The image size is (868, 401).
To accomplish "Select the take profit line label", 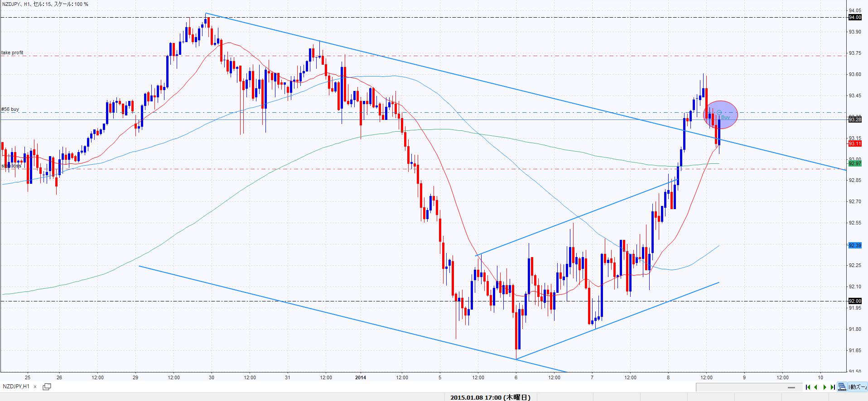I will tap(12, 53).
